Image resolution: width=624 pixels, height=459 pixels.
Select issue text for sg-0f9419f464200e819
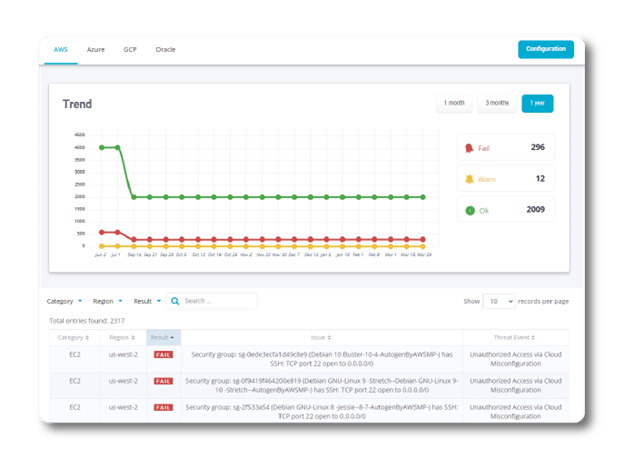click(322, 385)
